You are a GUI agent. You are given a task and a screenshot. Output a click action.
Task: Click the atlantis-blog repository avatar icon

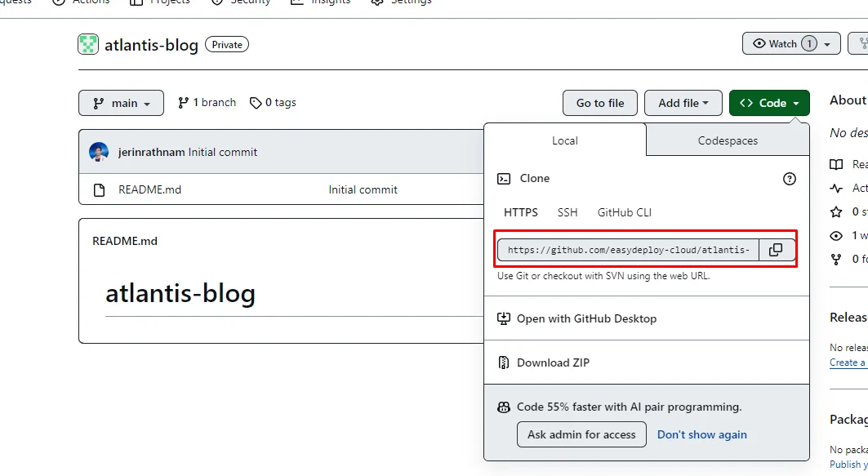(x=88, y=44)
